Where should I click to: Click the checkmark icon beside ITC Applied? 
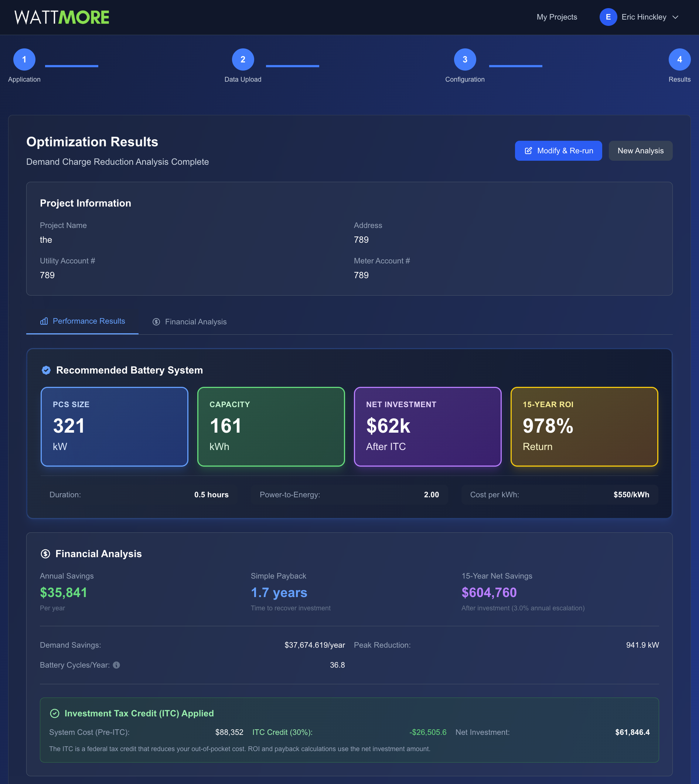point(55,713)
